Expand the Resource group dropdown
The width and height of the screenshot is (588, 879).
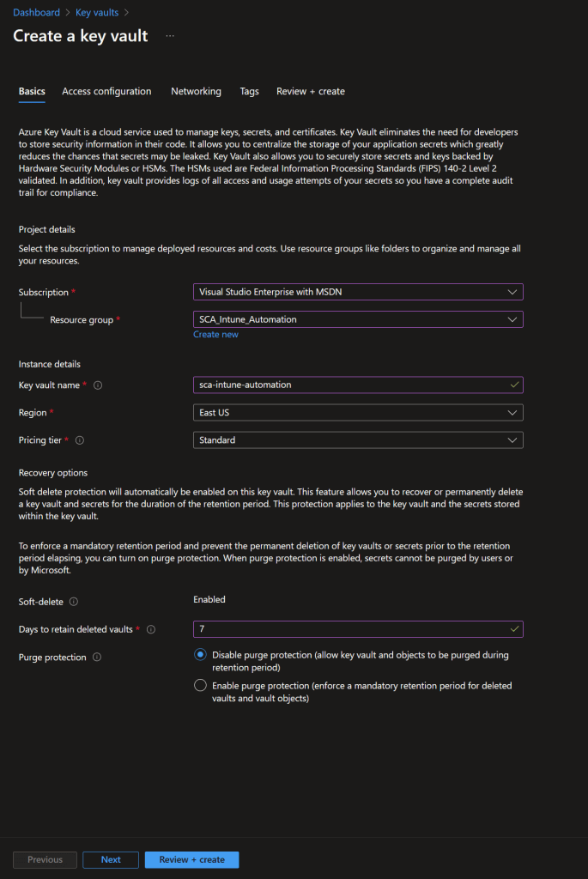[358, 319]
